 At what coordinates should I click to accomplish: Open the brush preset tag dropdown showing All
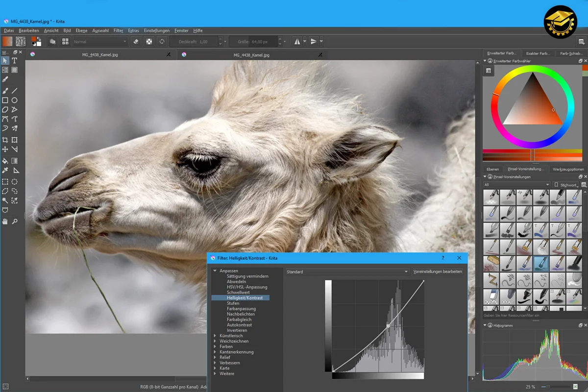tap(517, 185)
